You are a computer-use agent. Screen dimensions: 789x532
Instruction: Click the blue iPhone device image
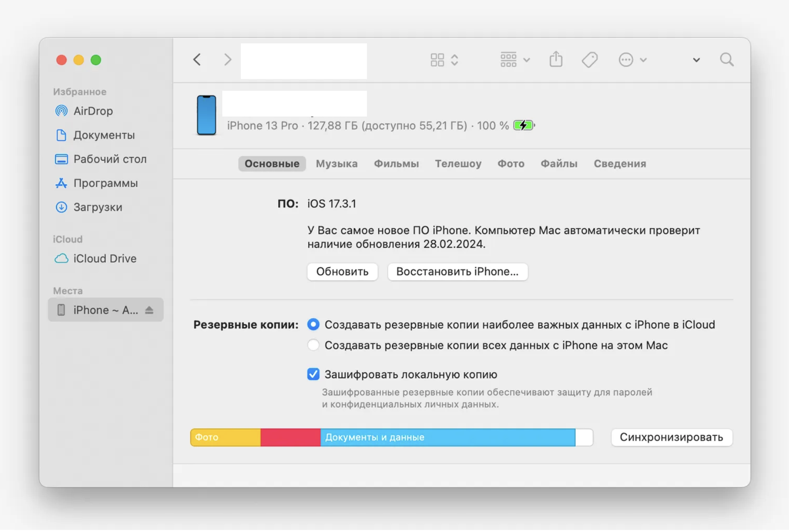pyautogui.click(x=207, y=115)
